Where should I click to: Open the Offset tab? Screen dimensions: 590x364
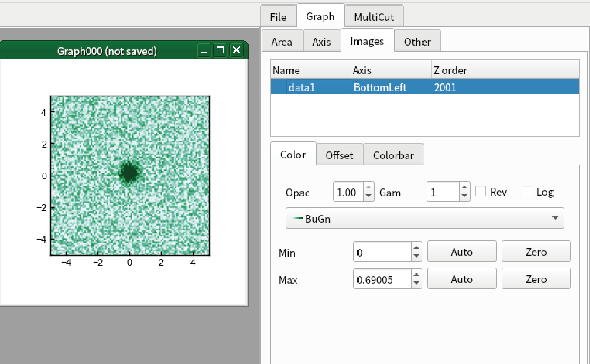point(339,155)
